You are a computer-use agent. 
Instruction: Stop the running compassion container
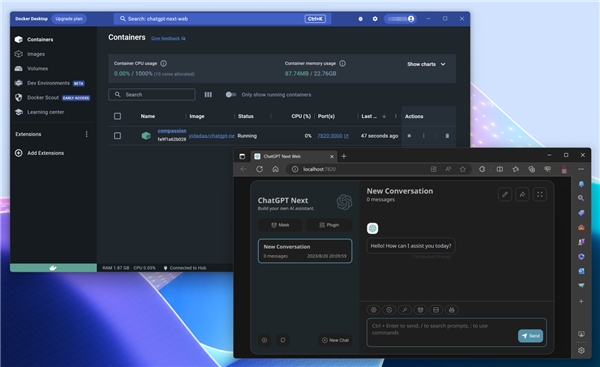tap(409, 136)
